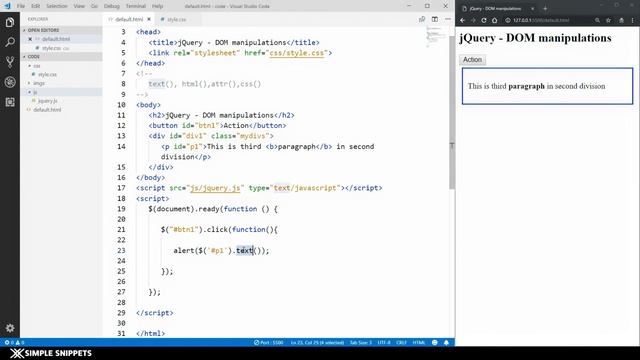Screen dimensions: 640x360
Task: Close the default.html editor tab
Action: [149, 19]
